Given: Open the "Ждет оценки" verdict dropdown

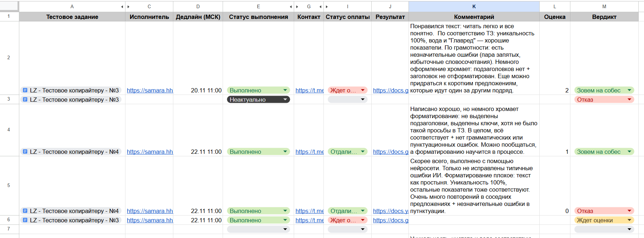Looking at the screenshot, I should click(x=629, y=220).
